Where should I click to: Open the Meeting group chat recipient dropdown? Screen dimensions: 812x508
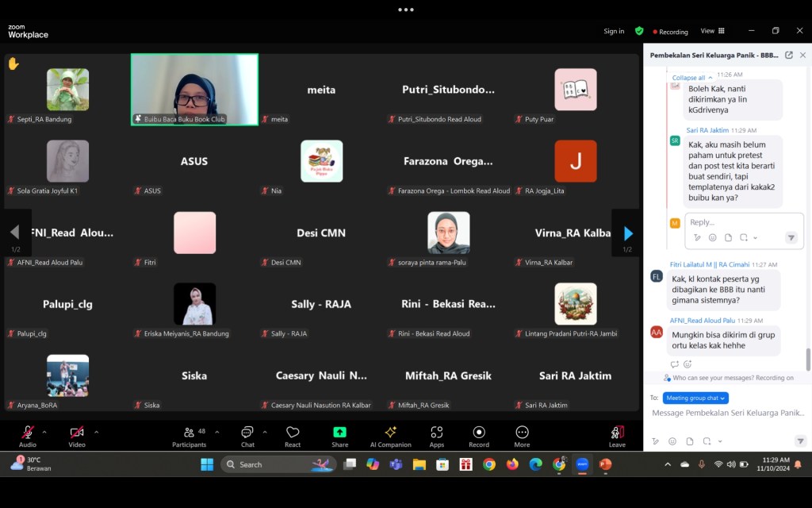click(x=695, y=398)
